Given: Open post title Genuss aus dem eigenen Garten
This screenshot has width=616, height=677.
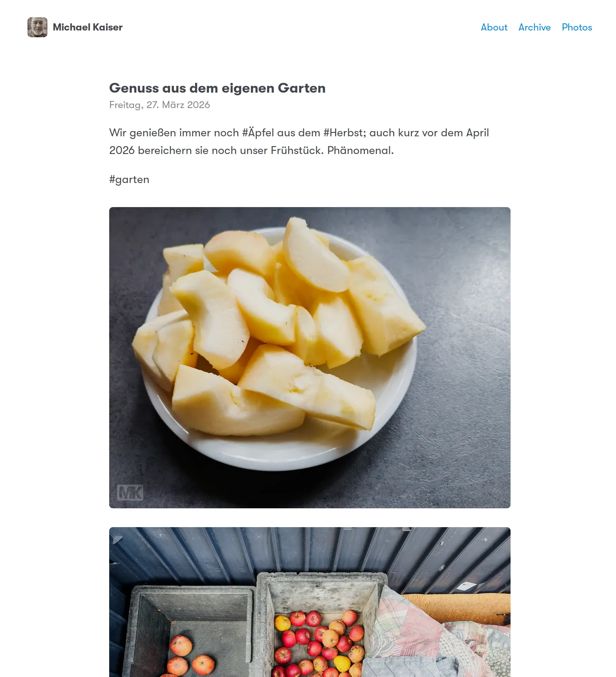Looking at the screenshot, I should 217,88.
